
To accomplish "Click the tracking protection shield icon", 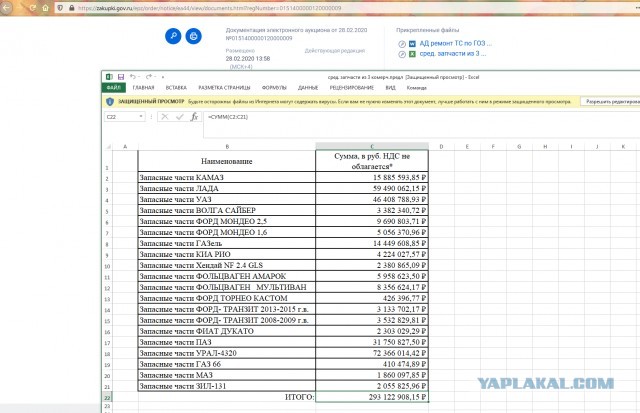I will click(x=60, y=8).
